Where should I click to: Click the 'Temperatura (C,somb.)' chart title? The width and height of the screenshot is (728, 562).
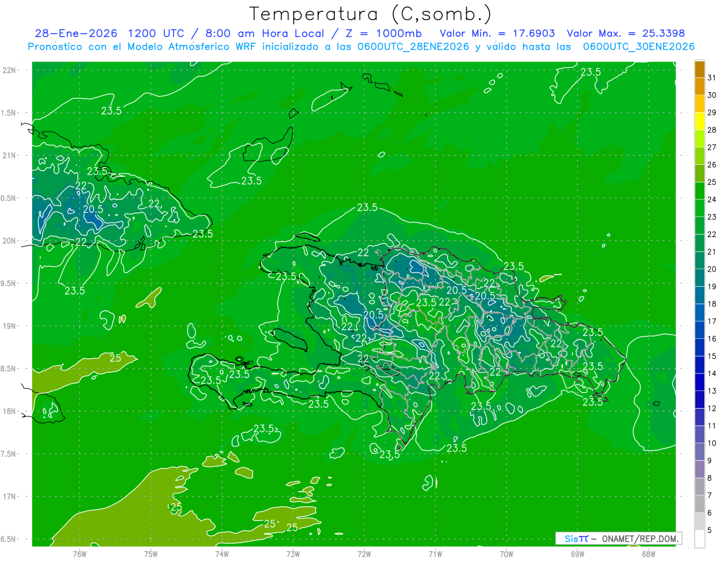coord(371,14)
